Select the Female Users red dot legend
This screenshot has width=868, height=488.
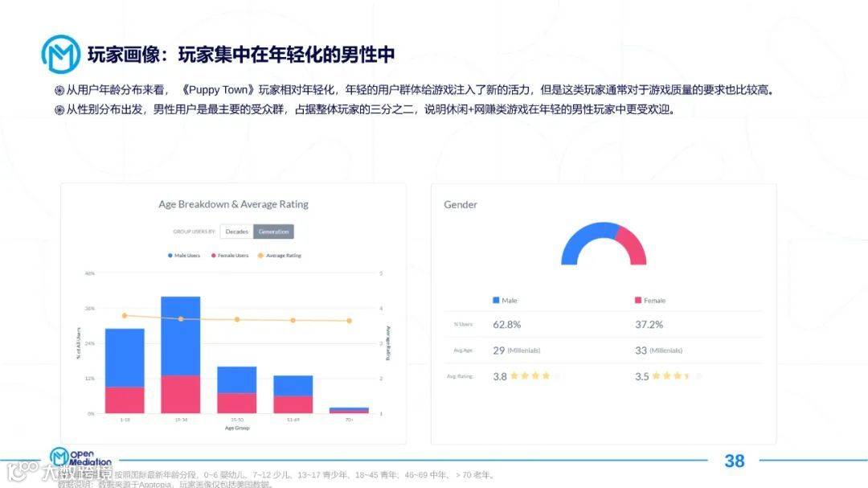pyautogui.click(x=214, y=254)
